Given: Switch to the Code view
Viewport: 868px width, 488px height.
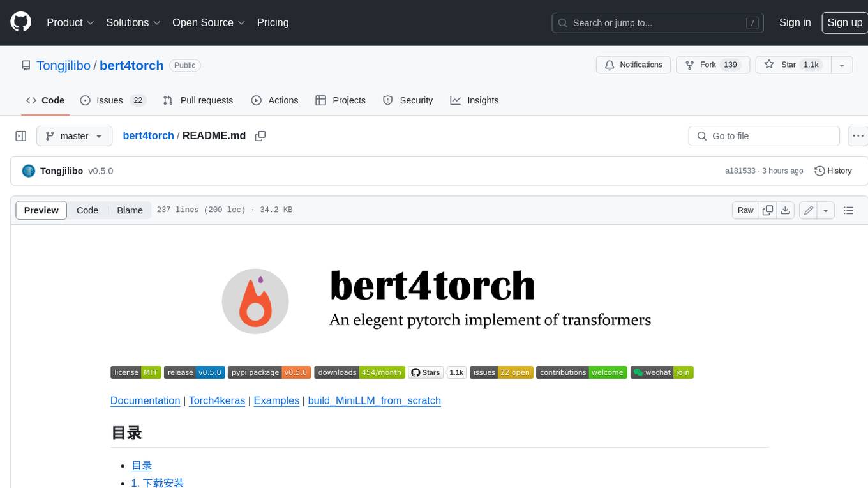Looking at the screenshot, I should [x=87, y=210].
